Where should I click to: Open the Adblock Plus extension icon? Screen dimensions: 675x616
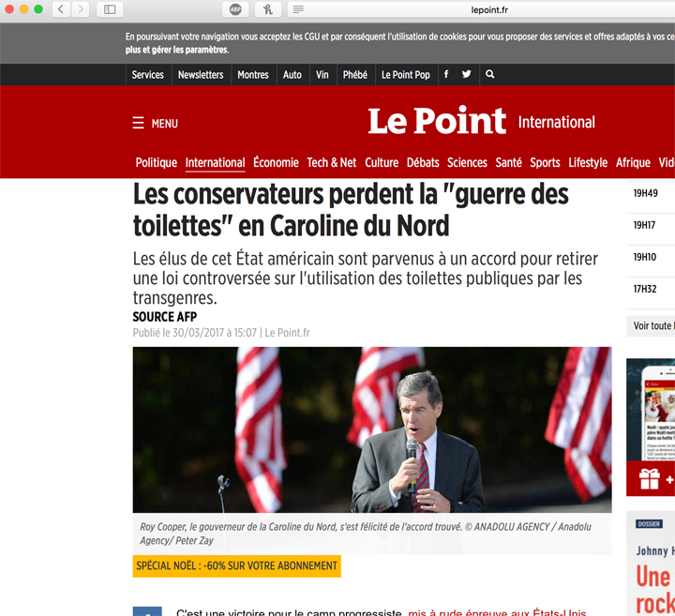pos(235,9)
